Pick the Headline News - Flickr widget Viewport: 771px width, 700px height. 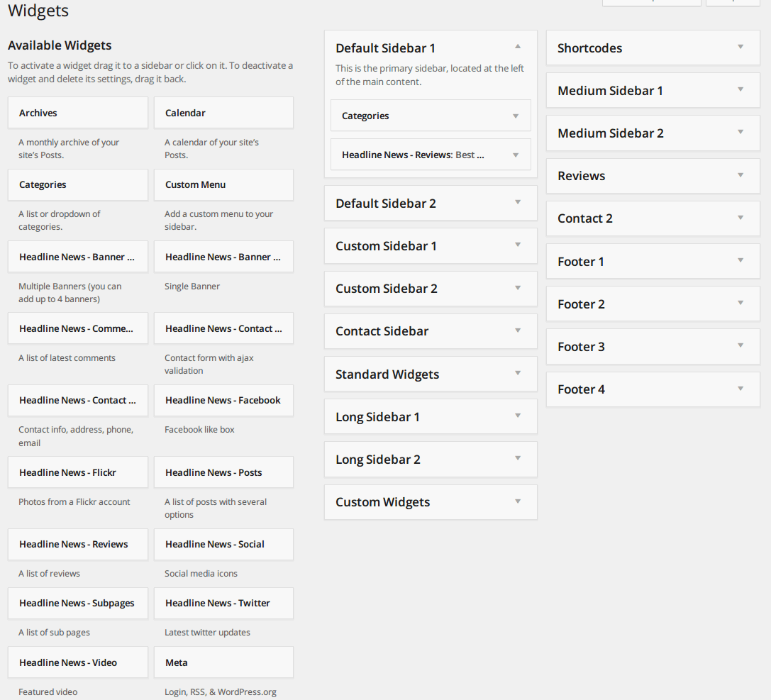(x=78, y=472)
